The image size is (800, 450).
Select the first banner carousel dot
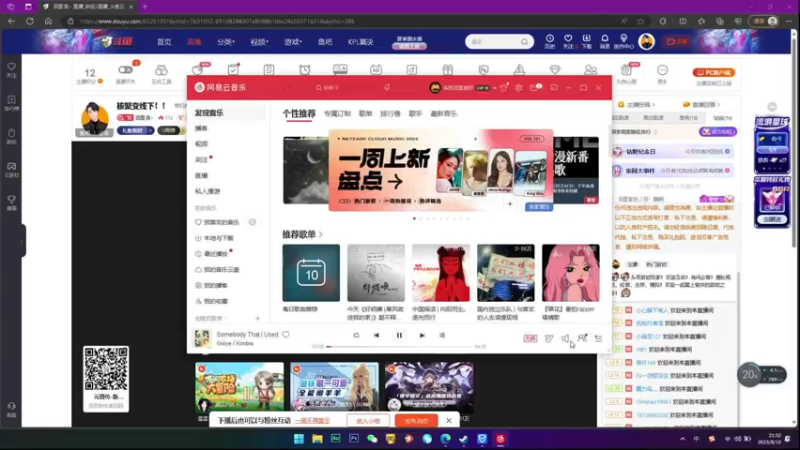(414, 218)
